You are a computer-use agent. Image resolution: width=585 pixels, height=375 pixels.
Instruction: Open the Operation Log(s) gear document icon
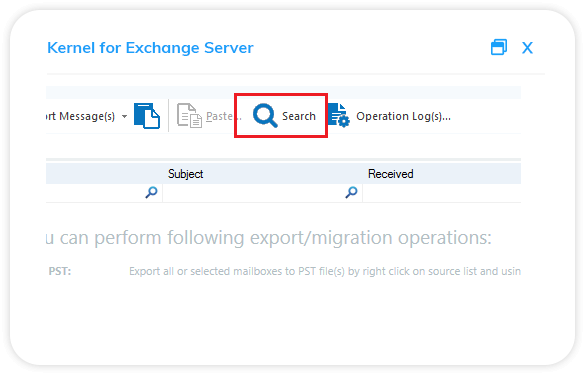(339, 115)
